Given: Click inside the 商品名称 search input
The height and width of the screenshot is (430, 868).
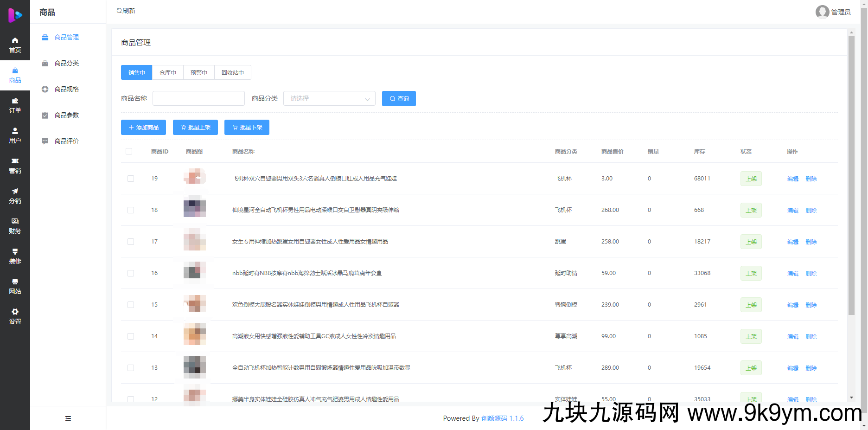Looking at the screenshot, I should pyautogui.click(x=198, y=98).
